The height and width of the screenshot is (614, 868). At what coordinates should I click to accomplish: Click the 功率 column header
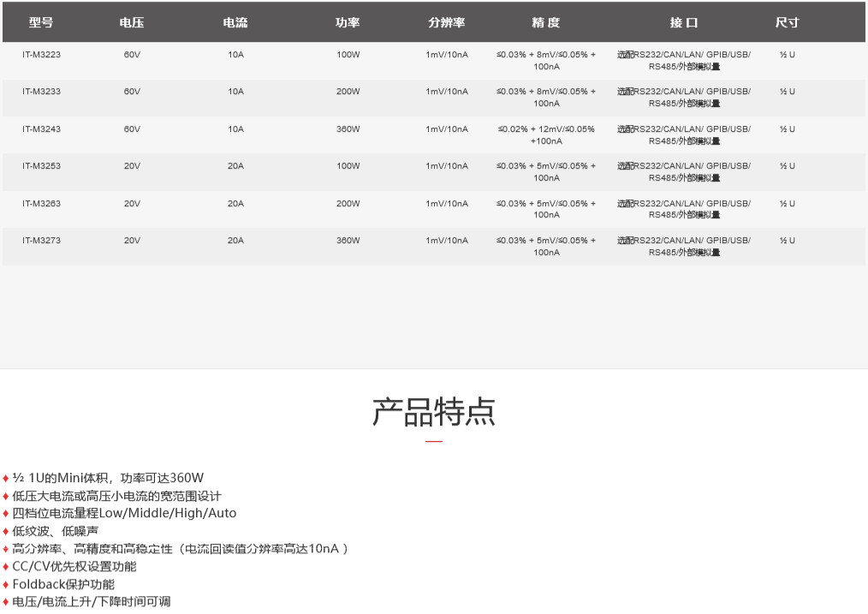(x=348, y=23)
